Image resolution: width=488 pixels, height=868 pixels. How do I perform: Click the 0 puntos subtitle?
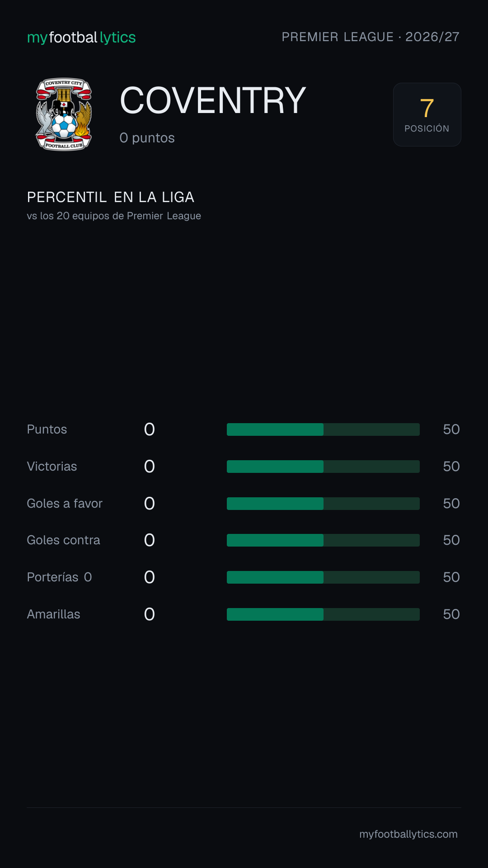click(147, 138)
